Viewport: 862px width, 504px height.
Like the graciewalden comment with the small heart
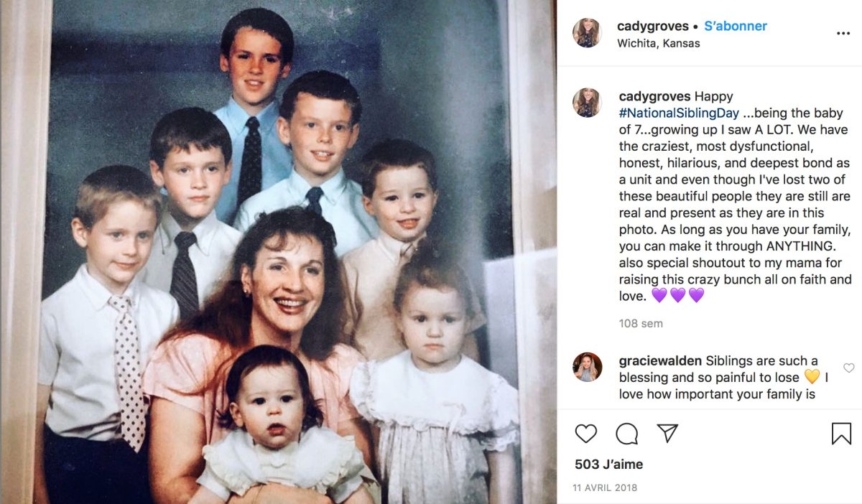pyautogui.click(x=849, y=368)
